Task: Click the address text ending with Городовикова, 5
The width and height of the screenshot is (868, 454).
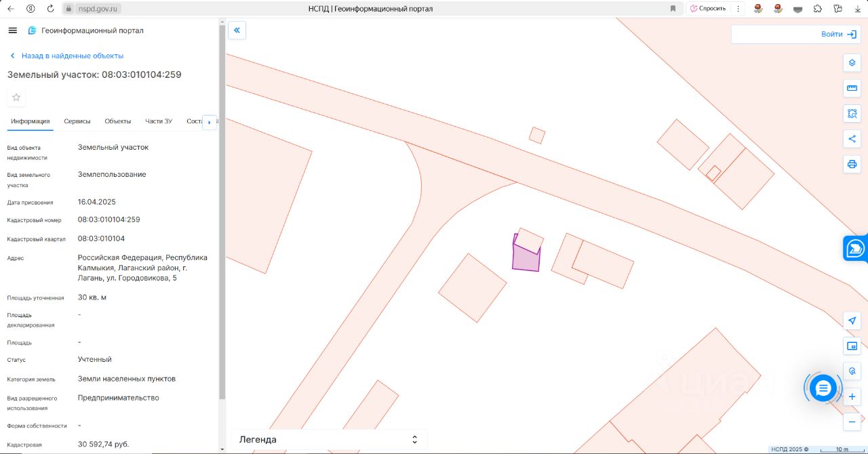Action: point(143,268)
